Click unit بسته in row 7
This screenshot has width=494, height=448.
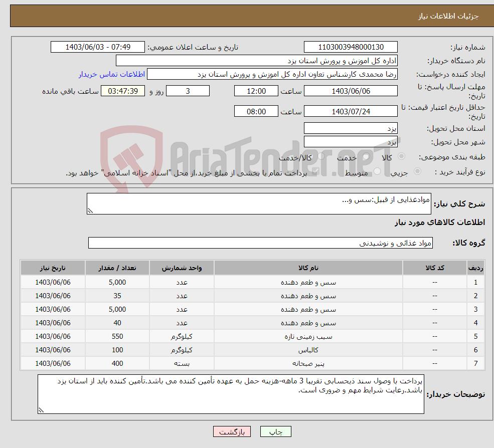(182, 364)
